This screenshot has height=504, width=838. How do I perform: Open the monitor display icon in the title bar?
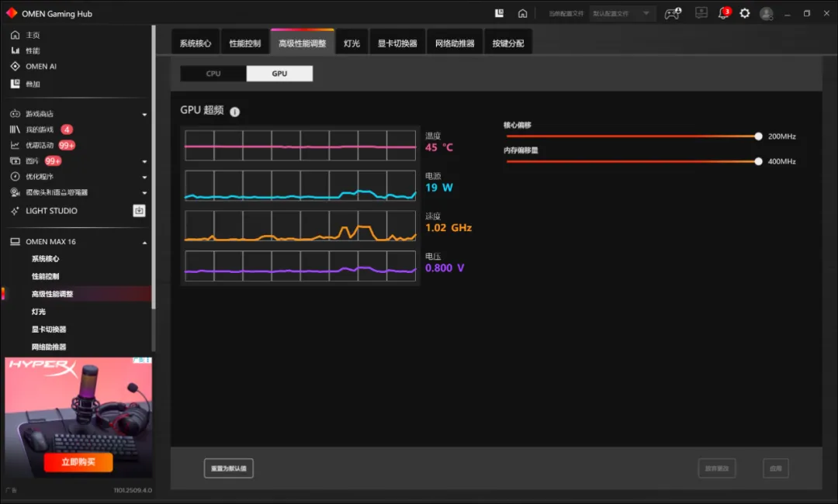click(701, 13)
